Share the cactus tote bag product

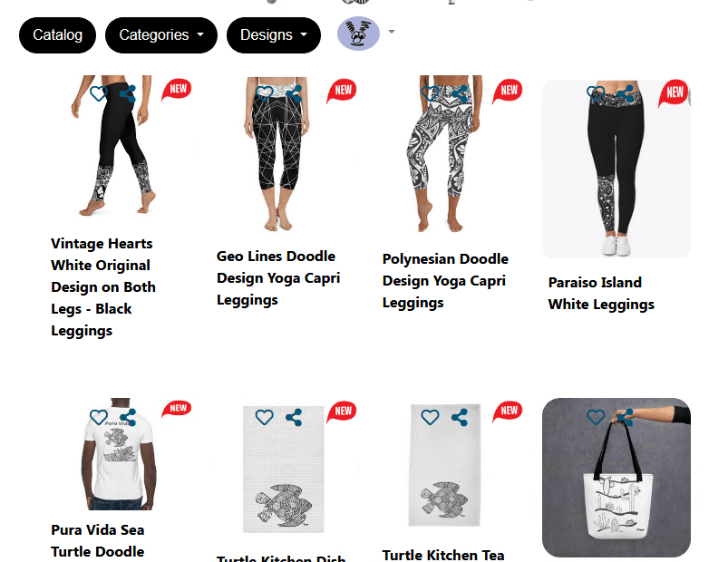click(x=626, y=417)
